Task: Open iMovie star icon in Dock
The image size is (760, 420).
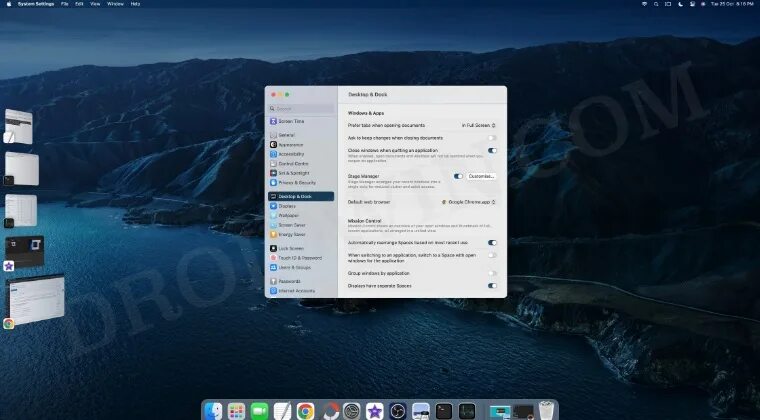Action: click(x=375, y=411)
